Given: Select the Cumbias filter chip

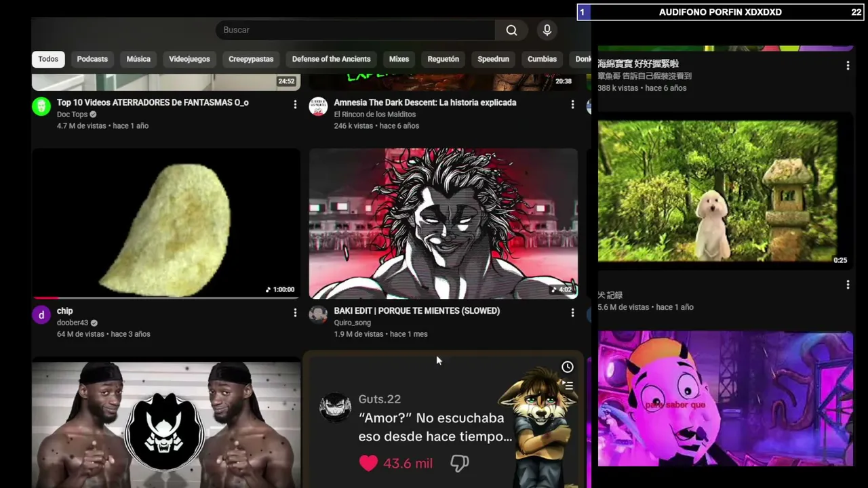Looking at the screenshot, I should point(542,59).
